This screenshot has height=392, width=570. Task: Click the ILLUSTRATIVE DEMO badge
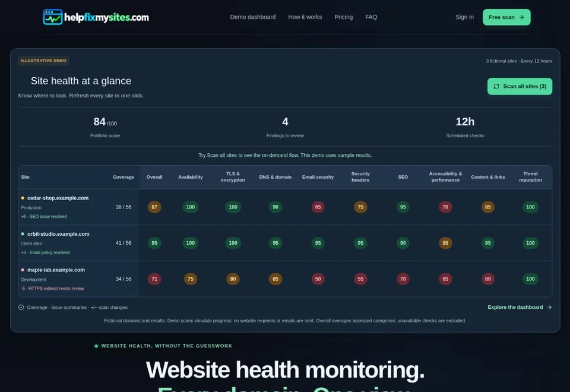click(43, 61)
